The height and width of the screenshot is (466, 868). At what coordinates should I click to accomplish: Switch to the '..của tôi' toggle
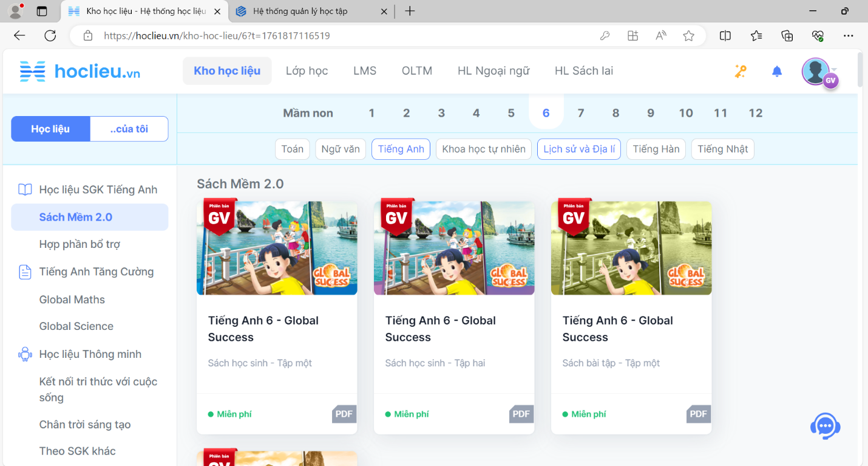(x=129, y=129)
